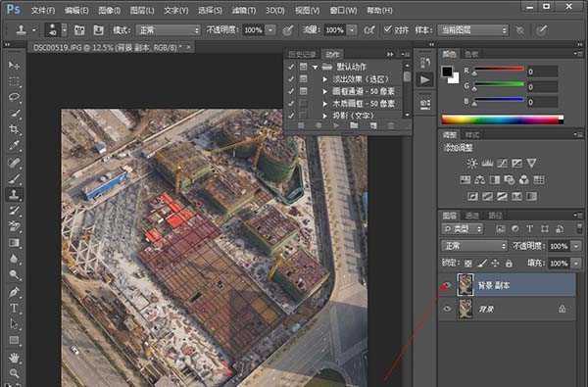This screenshot has height=387, width=588.
Task: Toggle the 对齐 aligned checkbox
Action: click(388, 29)
